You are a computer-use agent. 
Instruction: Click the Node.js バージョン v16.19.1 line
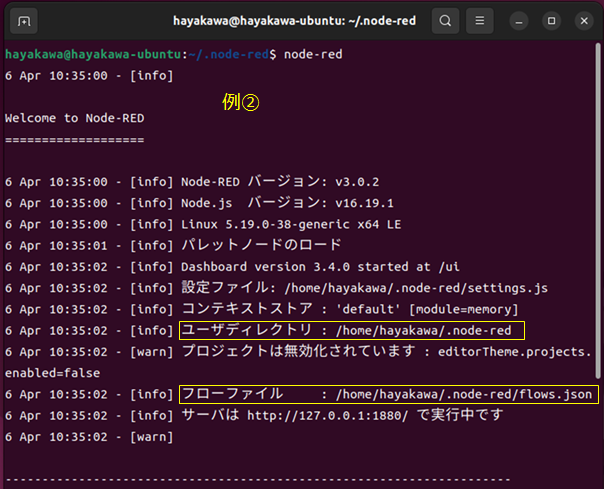pos(280,203)
